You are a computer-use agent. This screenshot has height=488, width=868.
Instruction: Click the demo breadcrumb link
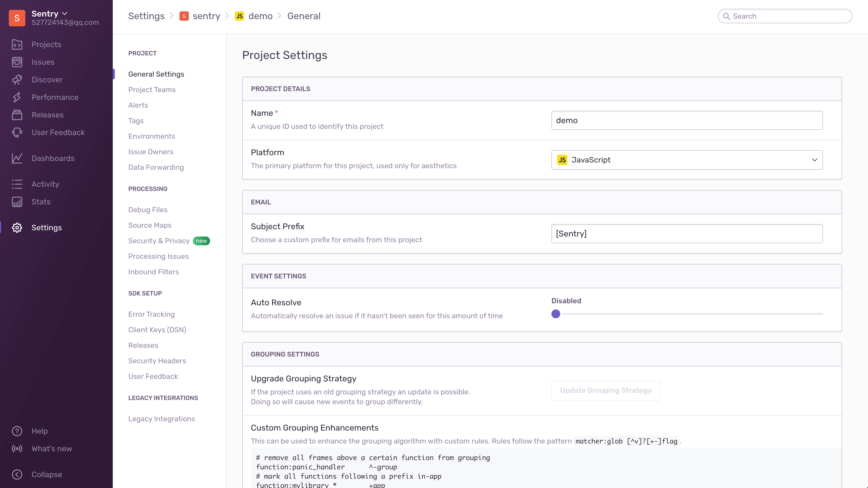coord(260,16)
